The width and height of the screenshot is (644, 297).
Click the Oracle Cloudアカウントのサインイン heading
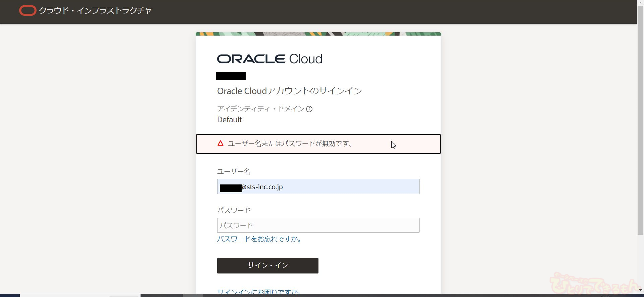click(289, 91)
